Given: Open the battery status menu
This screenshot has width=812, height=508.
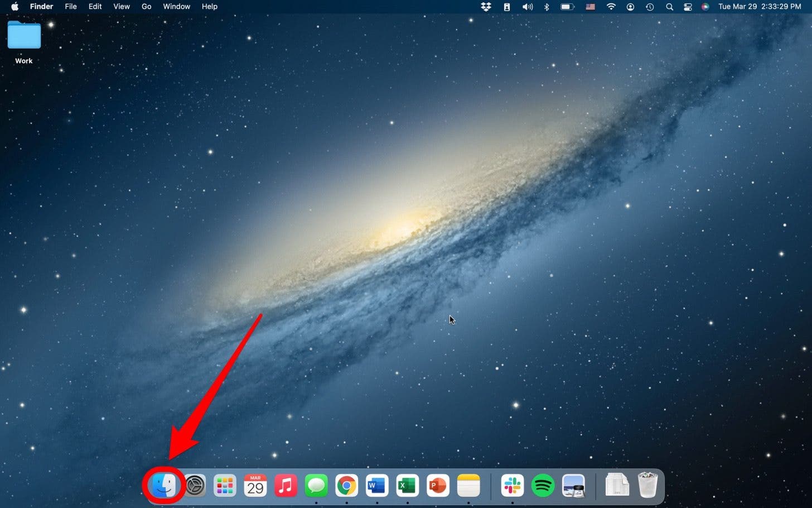Looking at the screenshot, I should [x=567, y=7].
